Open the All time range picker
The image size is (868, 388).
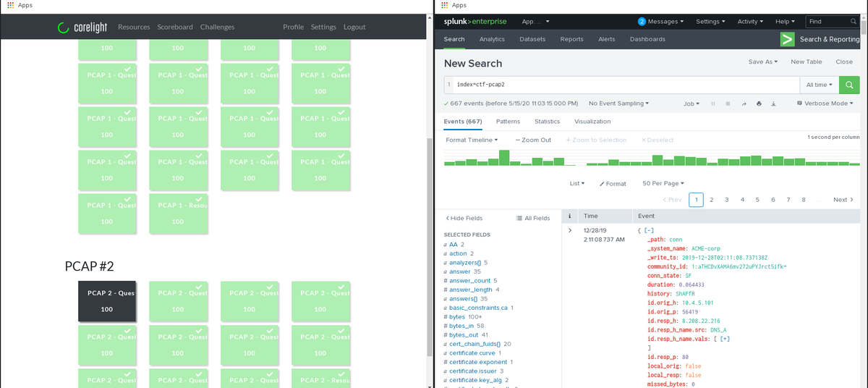[x=820, y=85]
